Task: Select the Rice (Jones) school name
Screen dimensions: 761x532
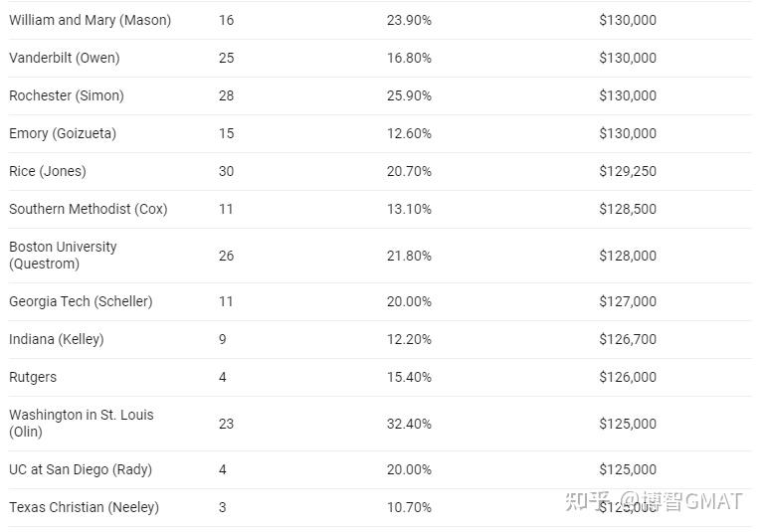Action: [48, 172]
